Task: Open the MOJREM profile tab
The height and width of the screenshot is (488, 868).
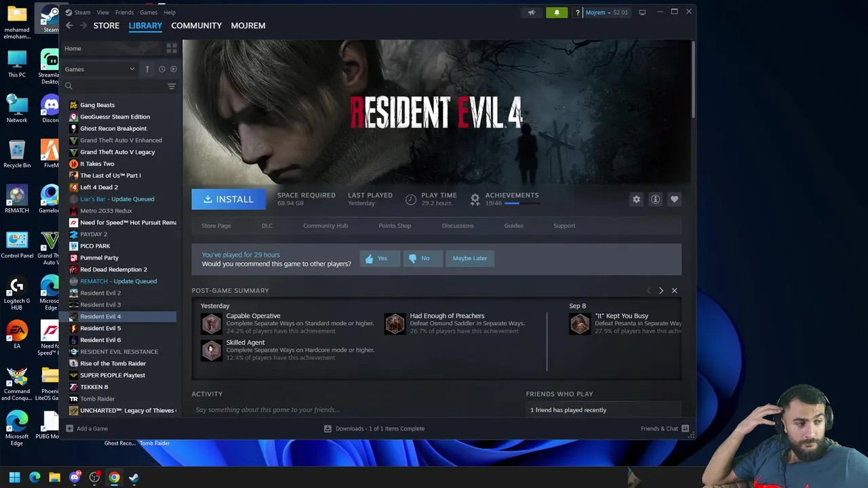Action: (248, 26)
